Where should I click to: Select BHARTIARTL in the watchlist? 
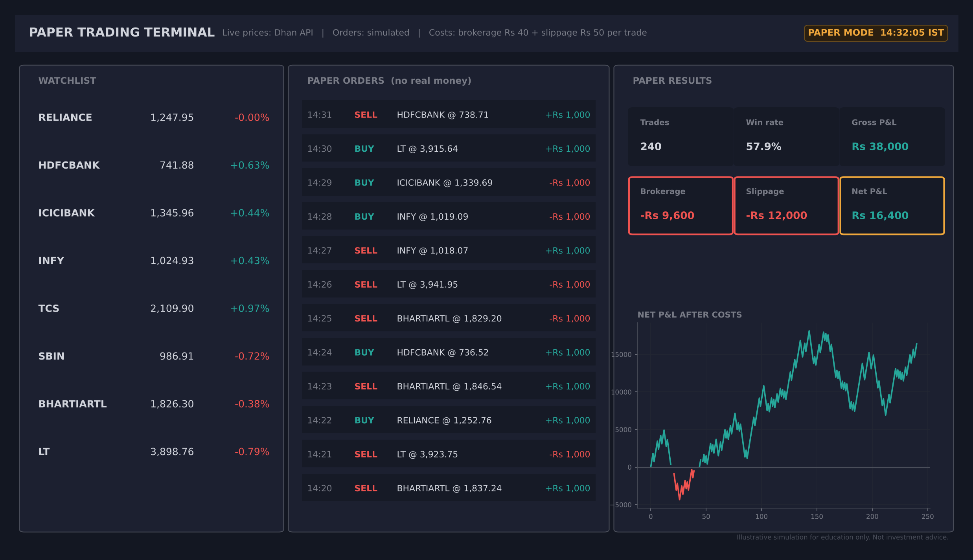(x=72, y=404)
